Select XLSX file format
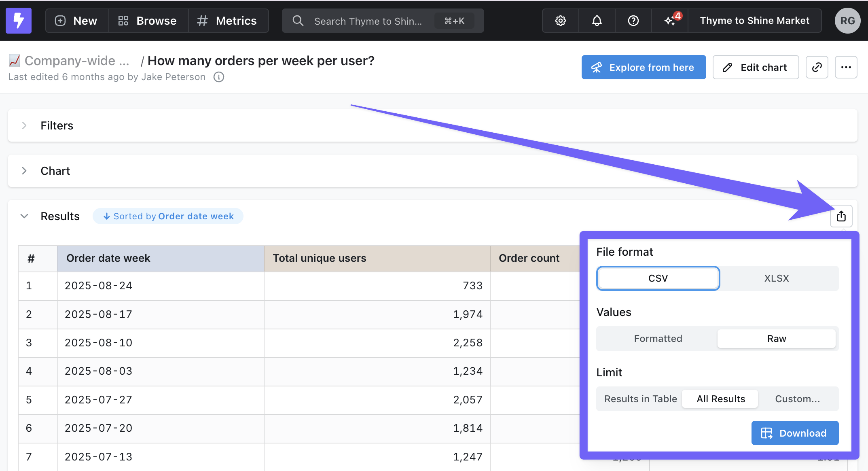Viewport: 868px width, 471px height. [776, 278]
